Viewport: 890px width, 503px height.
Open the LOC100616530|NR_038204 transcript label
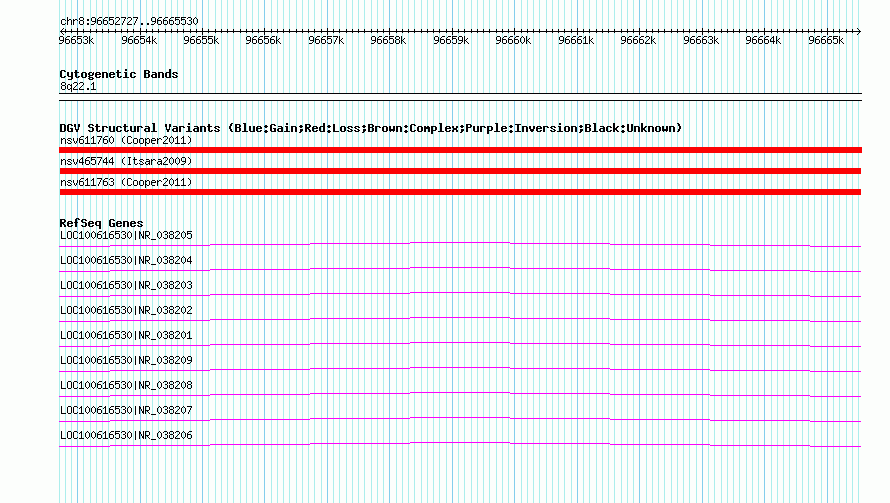[126, 260]
